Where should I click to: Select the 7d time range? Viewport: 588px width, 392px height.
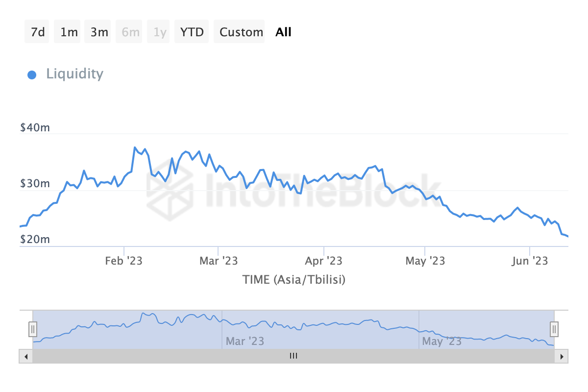tap(37, 32)
